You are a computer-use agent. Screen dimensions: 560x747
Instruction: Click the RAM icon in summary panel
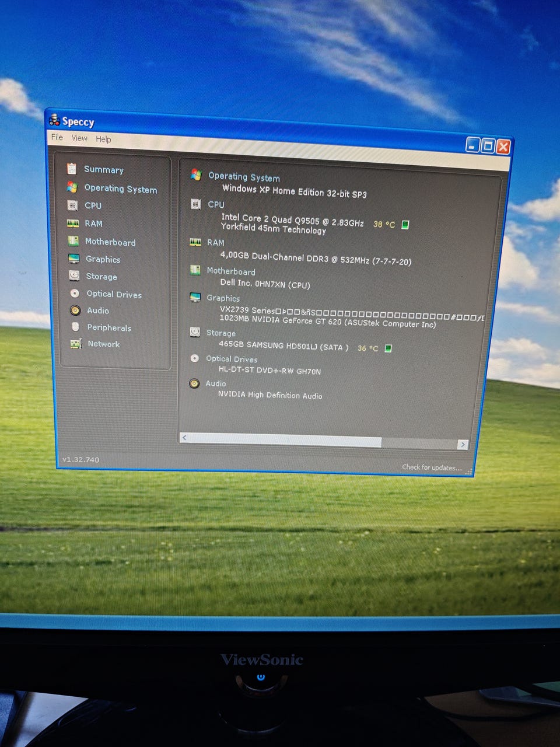195,242
